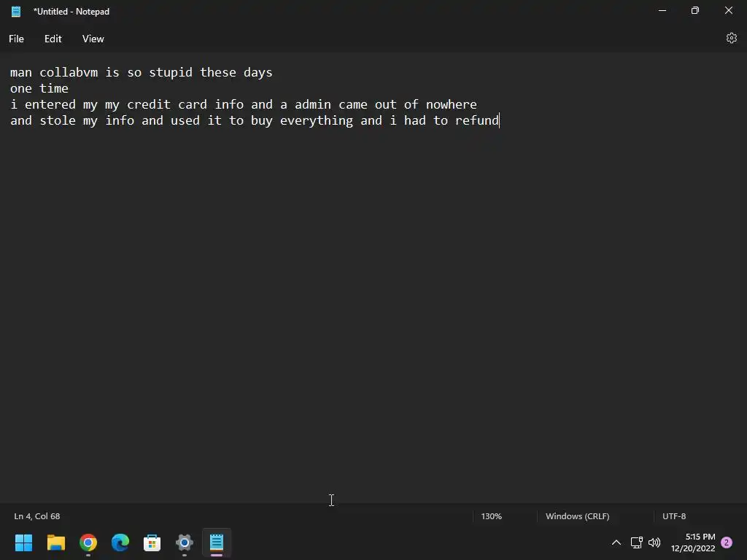The width and height of the screenshot is (747, 560).
Task: Open Microsoft Store from taskbar
Action: point(152,542)
